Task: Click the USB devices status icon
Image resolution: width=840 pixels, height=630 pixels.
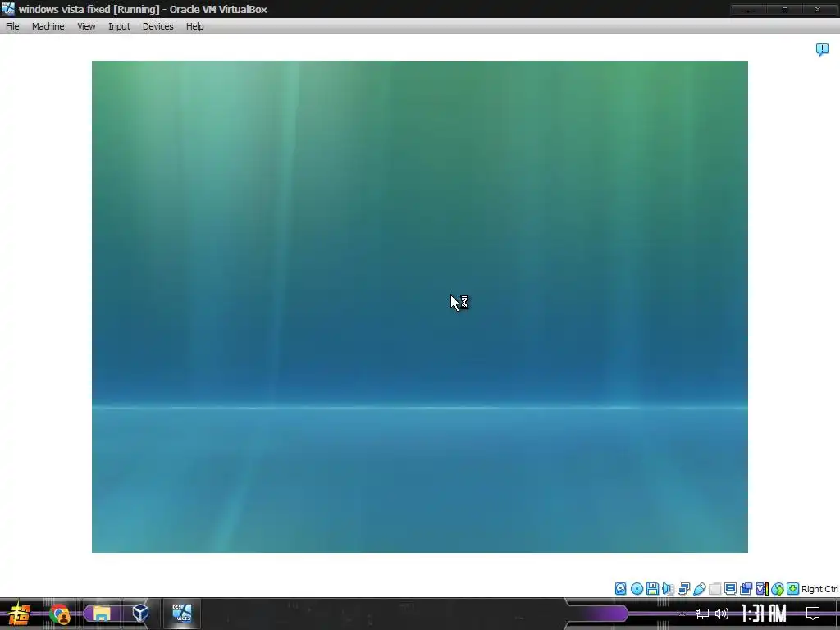Action: click(699, 589)
